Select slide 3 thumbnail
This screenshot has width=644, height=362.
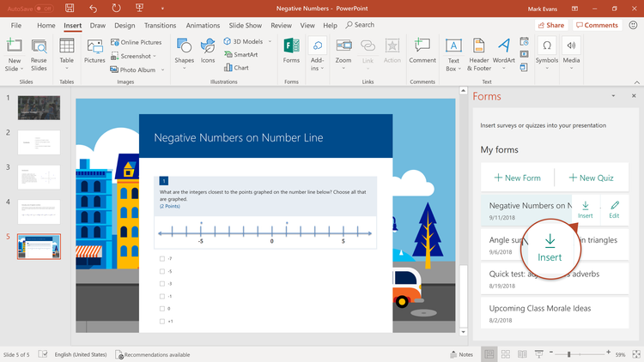click(39, 177)
